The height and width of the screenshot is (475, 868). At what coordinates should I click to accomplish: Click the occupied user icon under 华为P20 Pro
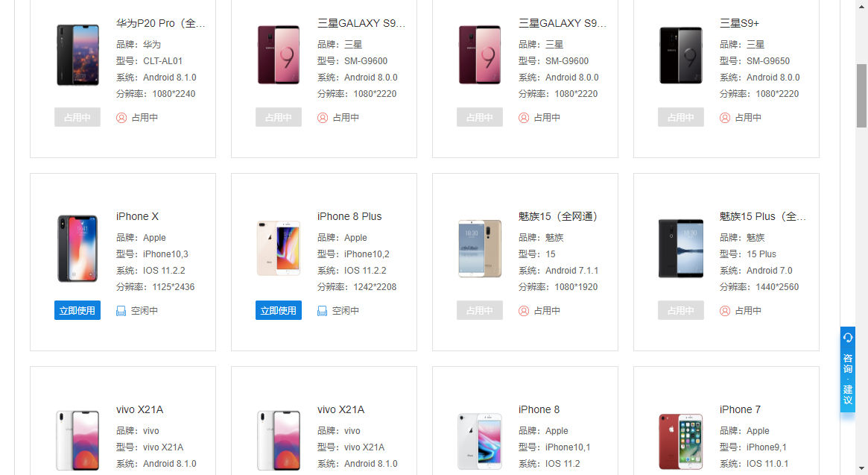tap(121, 118)
